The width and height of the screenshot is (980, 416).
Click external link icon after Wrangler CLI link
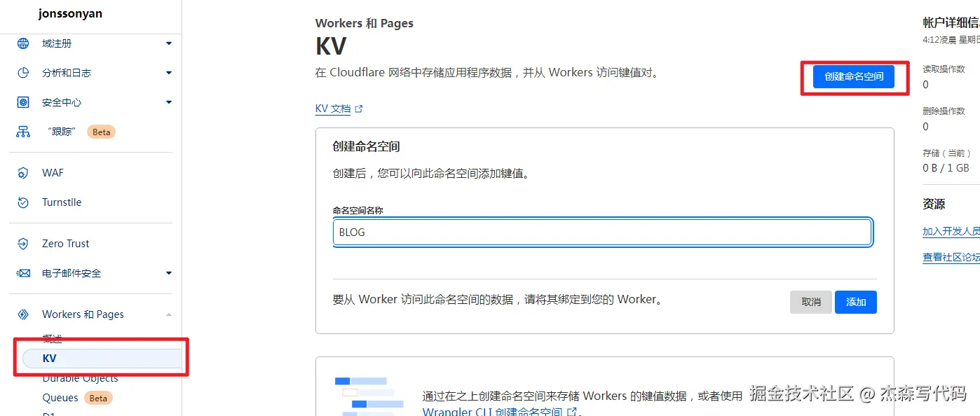coord(572,412)
